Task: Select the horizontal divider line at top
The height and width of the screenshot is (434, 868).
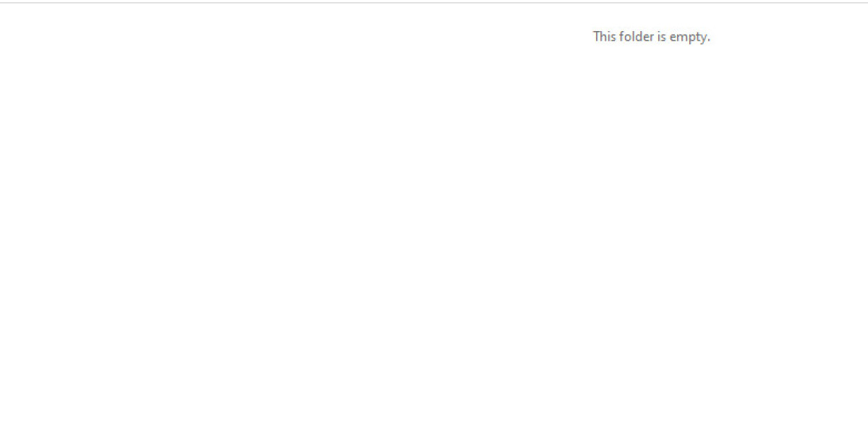Action: pos(434,2)
